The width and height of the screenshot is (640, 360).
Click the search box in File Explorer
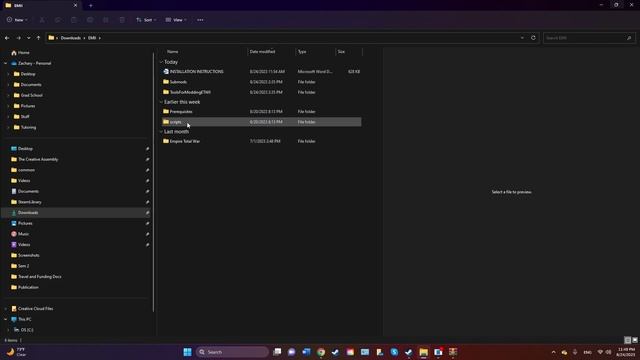[589, 38]
